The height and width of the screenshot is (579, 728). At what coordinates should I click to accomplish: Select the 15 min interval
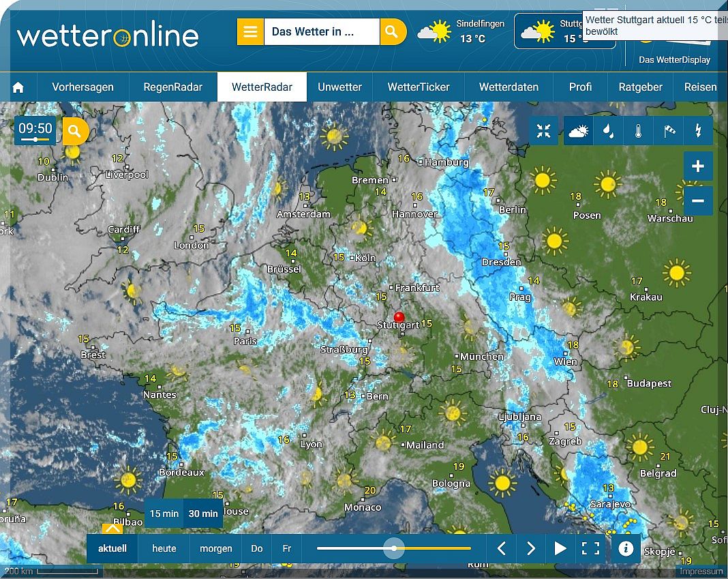(x=164, y=514)
